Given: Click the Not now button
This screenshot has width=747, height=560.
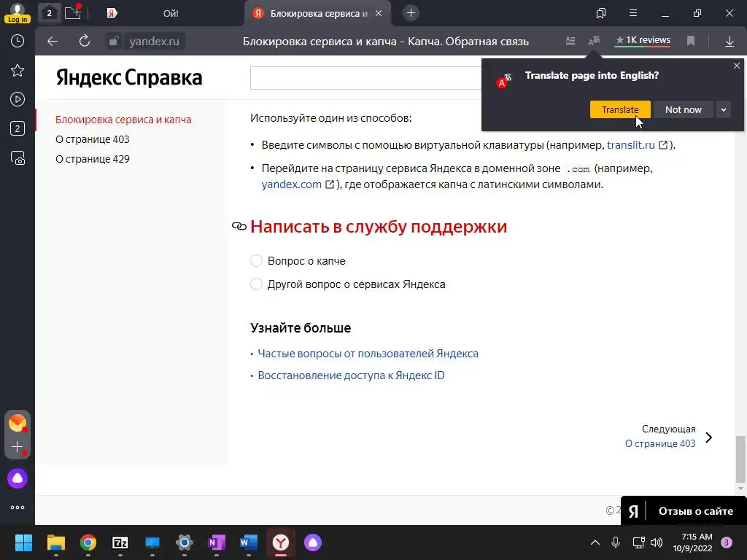Looking at the screenshot, I should pyautogui.click(x=683, y=109).
